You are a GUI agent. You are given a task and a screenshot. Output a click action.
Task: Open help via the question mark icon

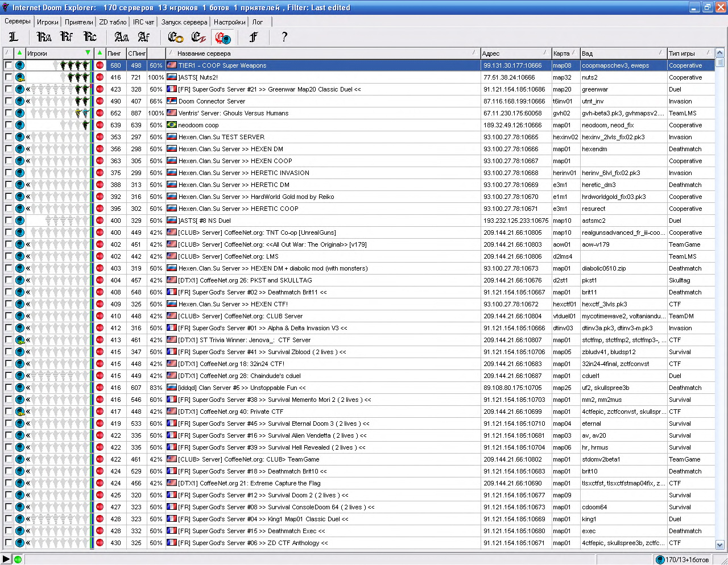(284, 37)
